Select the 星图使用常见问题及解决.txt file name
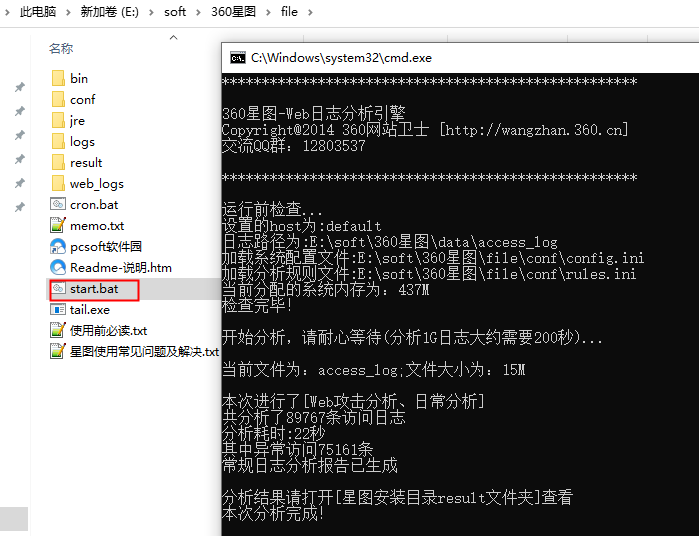The width and height of the screenshot is (699, 536). click(x=144, y=351)
